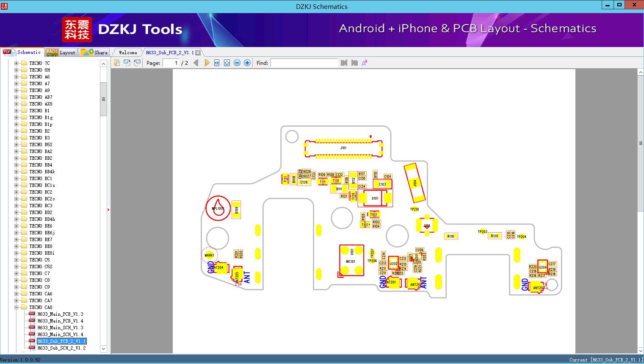Screen dimensions: 644x364
Task: Expand the TECNO BB4k folder
Action: (17, 172)
